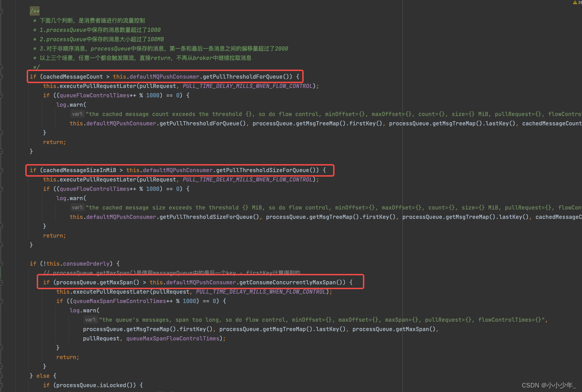The height and width of the screenshot is (392, 582).
Task: Click the comment line '下面几个判断，是消费者端进行的流量控制'
Action: pyautogui.click(x=92, y=20)
